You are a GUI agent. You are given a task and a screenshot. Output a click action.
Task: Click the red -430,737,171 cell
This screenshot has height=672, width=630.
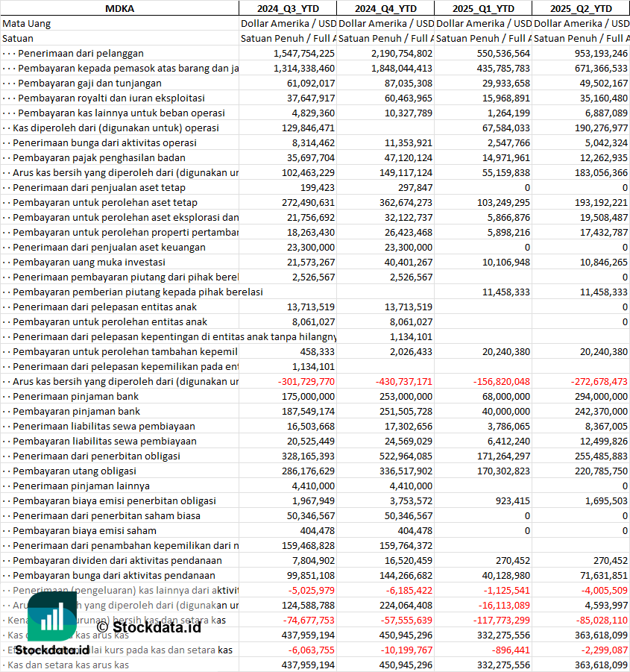pos(385,381)
